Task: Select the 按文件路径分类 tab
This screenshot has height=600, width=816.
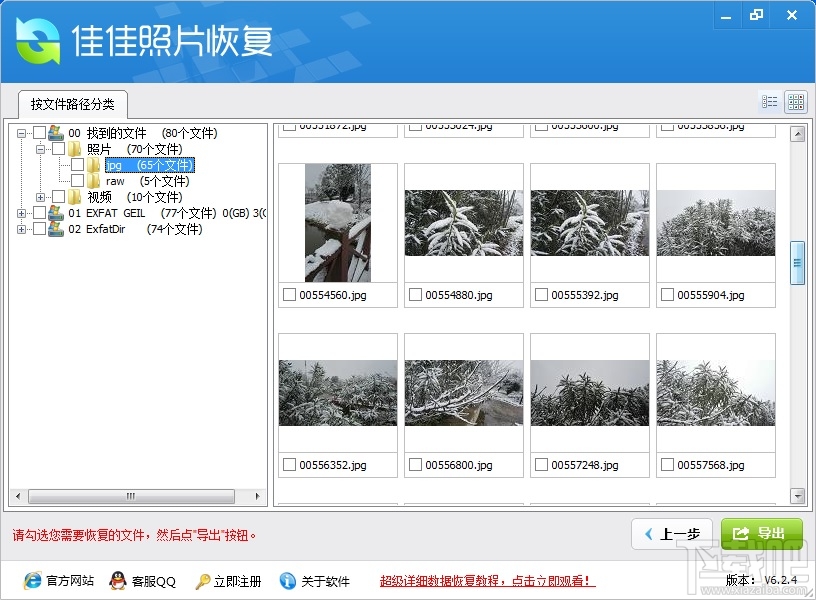Action: (72, 104)
